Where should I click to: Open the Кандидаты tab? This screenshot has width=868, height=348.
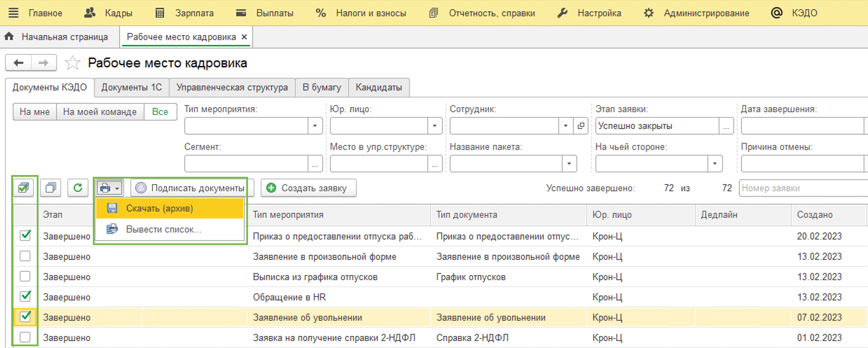pyautogui.click(x=379, y=87)
